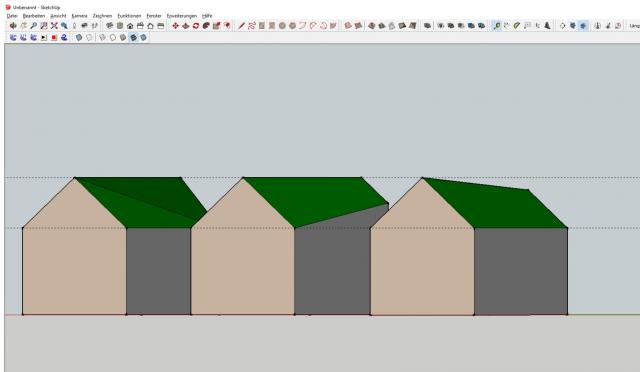Select the Section Plane tool
The width and height of the screenshot is (640, 372).
[x=562, y=26]
